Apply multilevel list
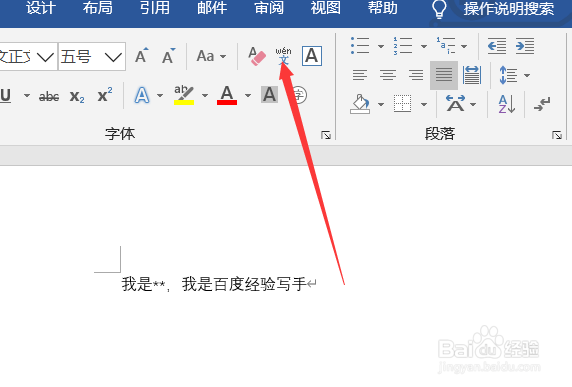Viewport: 572px width, 387px height. [446, 46]
